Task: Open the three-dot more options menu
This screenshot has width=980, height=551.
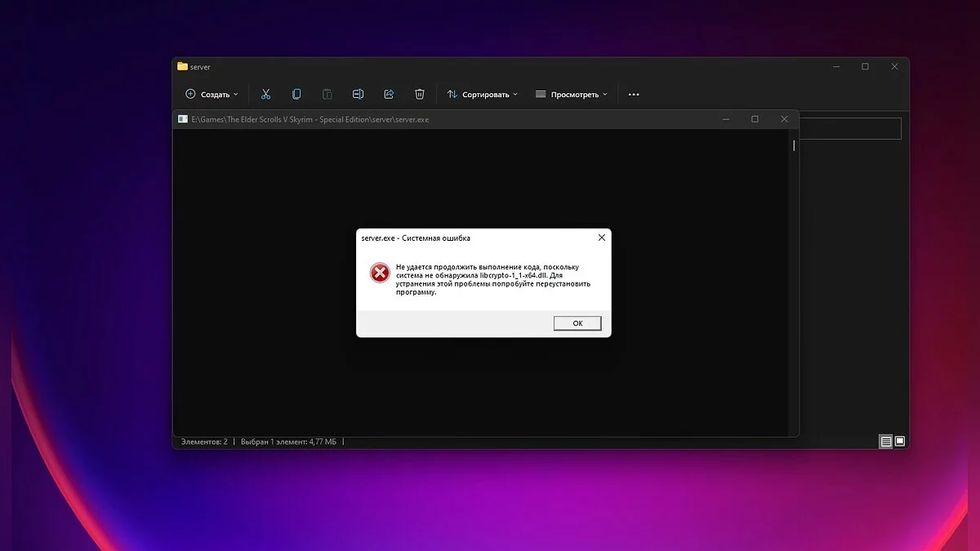Action: pyautogui.click(x=634, y=95)
